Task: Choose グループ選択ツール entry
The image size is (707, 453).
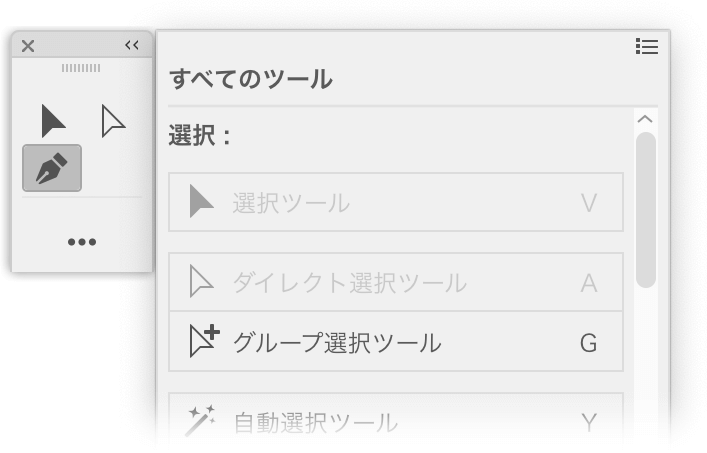Action: tap(396, 341)
